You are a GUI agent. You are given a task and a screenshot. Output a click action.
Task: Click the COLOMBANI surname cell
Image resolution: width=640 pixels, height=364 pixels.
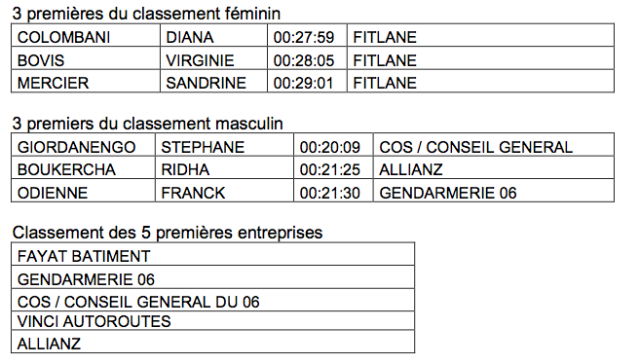tap(86, 35)
